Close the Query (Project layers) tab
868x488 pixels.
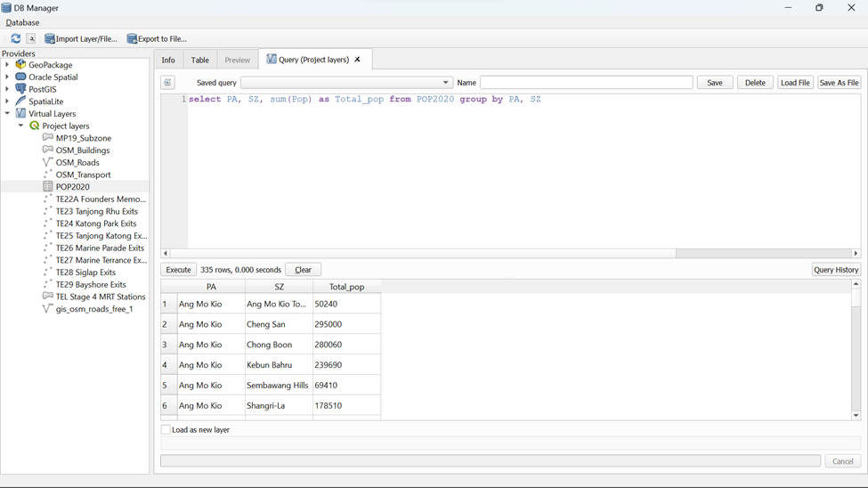pyautogui.click(x=358, y=60)
